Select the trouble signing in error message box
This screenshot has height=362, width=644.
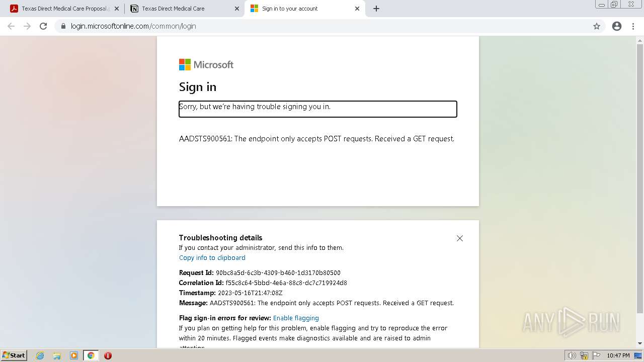point(318,109)
